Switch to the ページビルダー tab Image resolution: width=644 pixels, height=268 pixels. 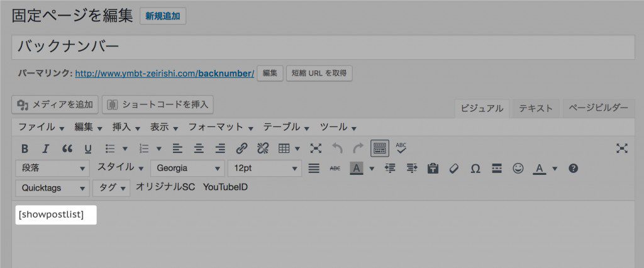(x=599, y=108)
